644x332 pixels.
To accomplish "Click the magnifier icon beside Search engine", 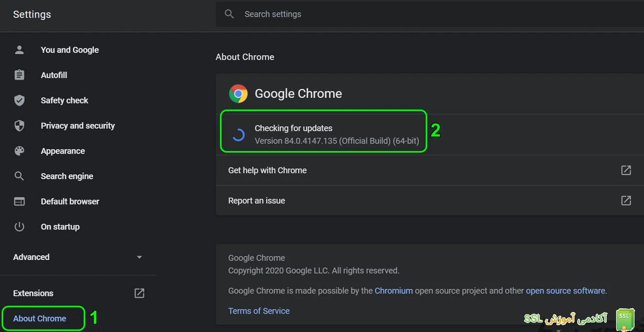I will tap(19, 176).
